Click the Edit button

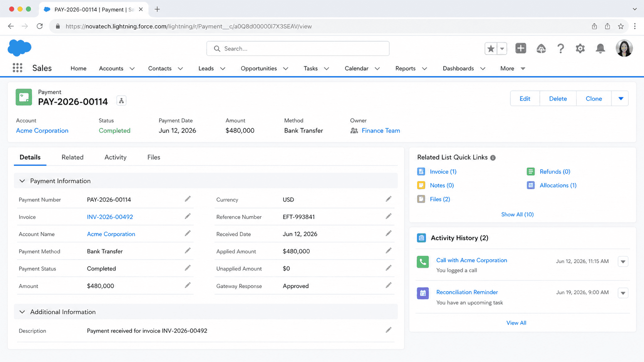(x=525, y=98)
